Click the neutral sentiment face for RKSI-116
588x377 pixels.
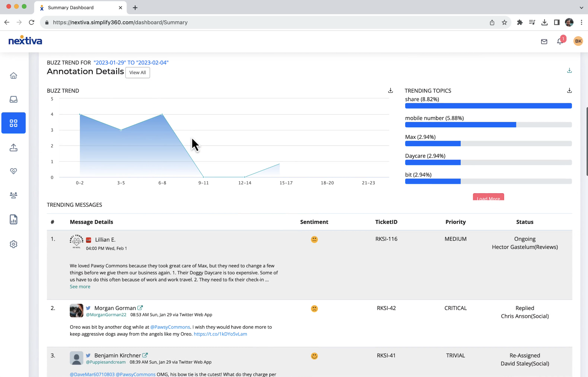pos(314,239)
